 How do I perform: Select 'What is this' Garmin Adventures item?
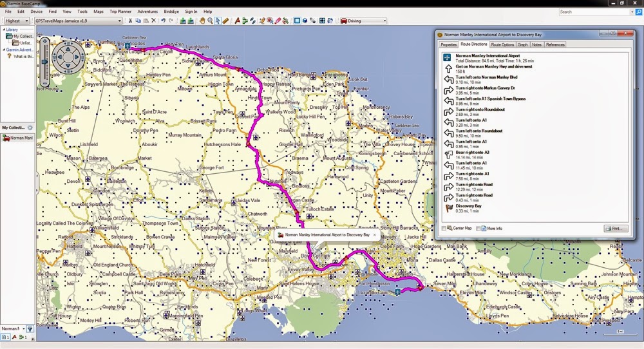point(21,56)
